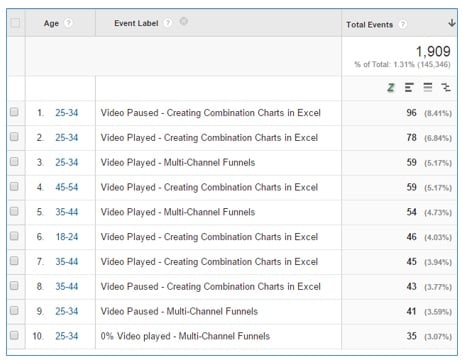Click 'Video Paused - Multi-Channel Funnels' in row 9
Viewport: 463px width, 363px height.
(x=179, y=311)
